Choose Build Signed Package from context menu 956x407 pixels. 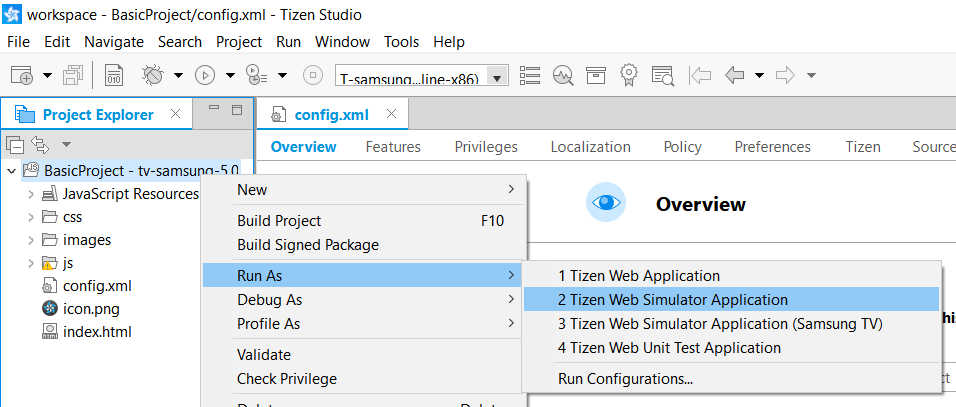[x=308, y=245]
